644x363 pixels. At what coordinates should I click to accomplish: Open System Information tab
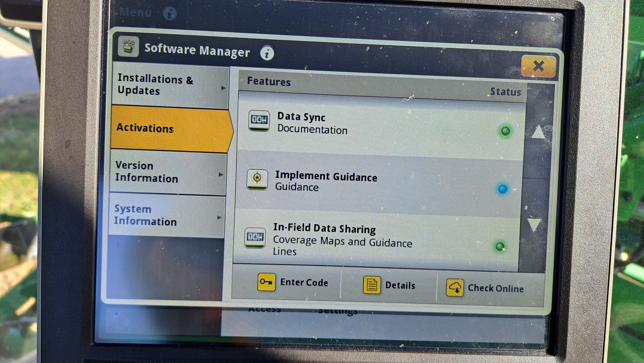(x=167, y=215)
